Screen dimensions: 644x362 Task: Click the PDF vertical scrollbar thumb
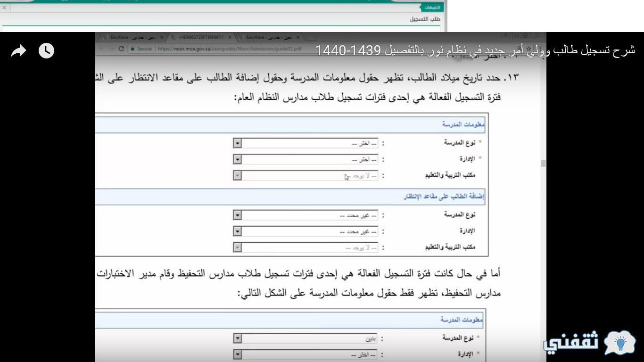543,163
